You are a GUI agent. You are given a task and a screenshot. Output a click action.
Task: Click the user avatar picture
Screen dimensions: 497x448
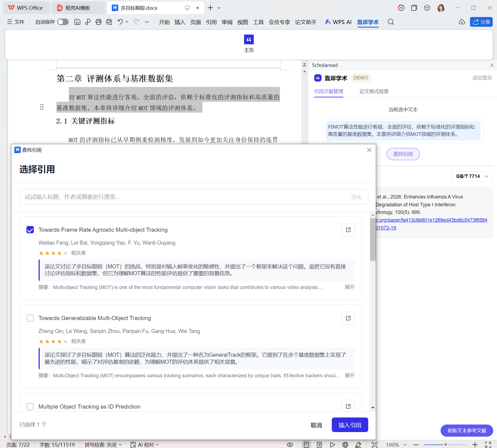[441, 8]
